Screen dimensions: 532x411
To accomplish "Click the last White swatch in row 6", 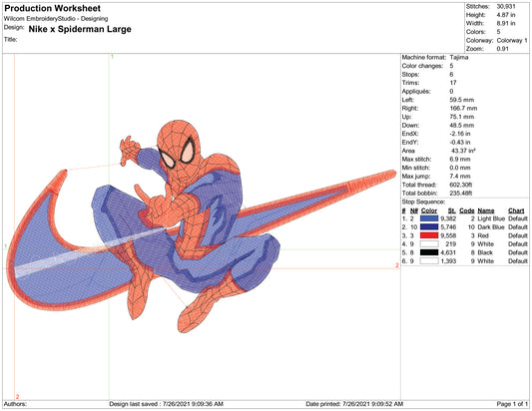I will coord(429,261).
